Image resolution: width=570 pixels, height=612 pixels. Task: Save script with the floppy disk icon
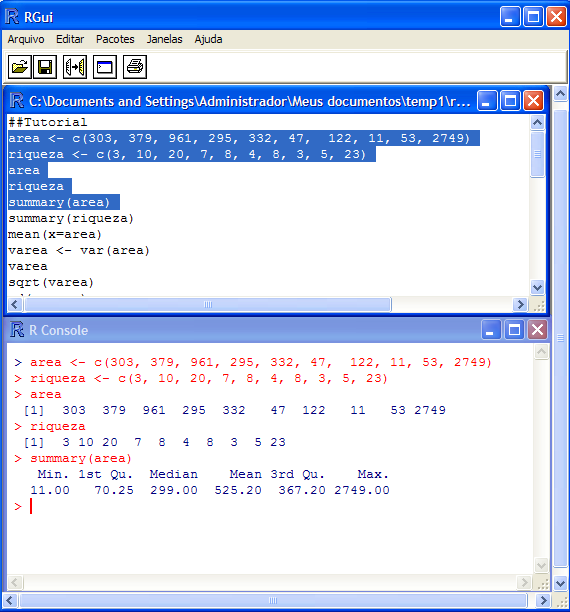click(45, 67)
